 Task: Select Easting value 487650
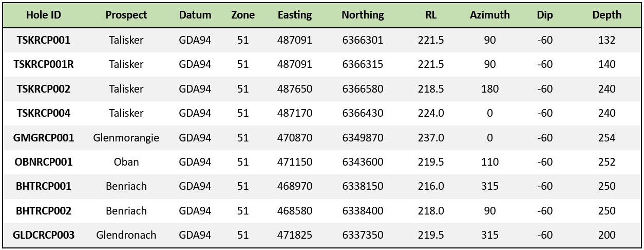pyautogui.click(x=294, y=89)
